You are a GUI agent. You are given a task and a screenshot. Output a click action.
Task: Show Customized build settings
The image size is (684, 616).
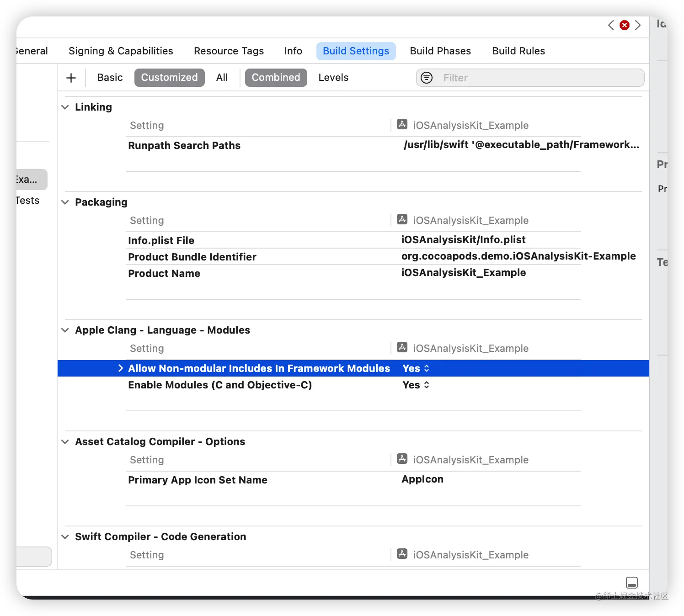point(169,78)
